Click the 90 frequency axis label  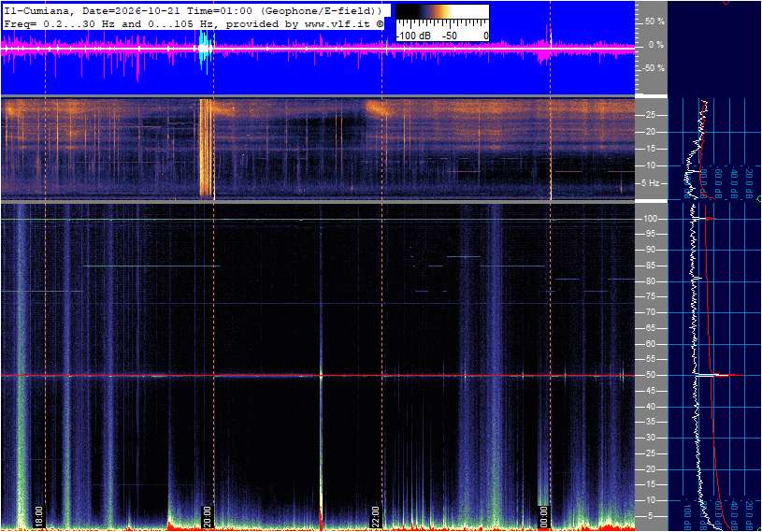[650, 250]
